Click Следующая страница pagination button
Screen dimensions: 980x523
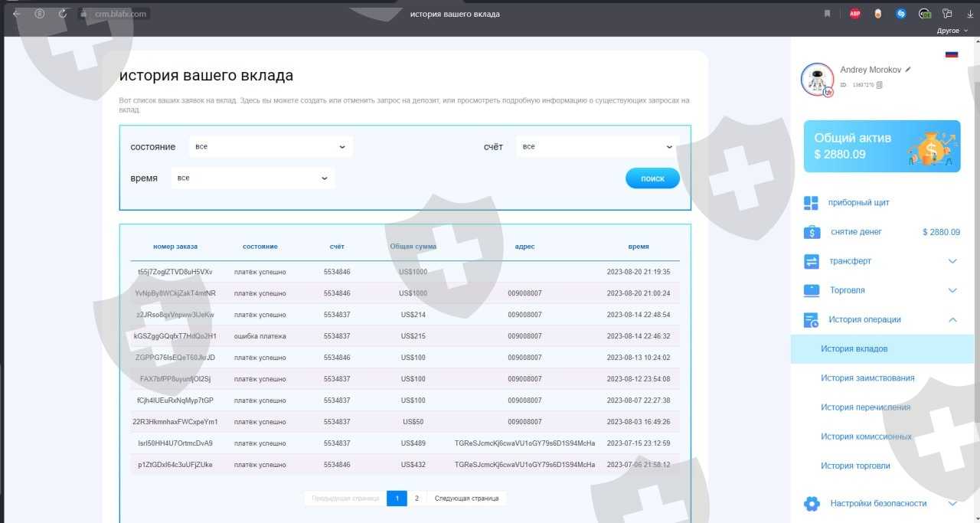[x=466, y=498]
